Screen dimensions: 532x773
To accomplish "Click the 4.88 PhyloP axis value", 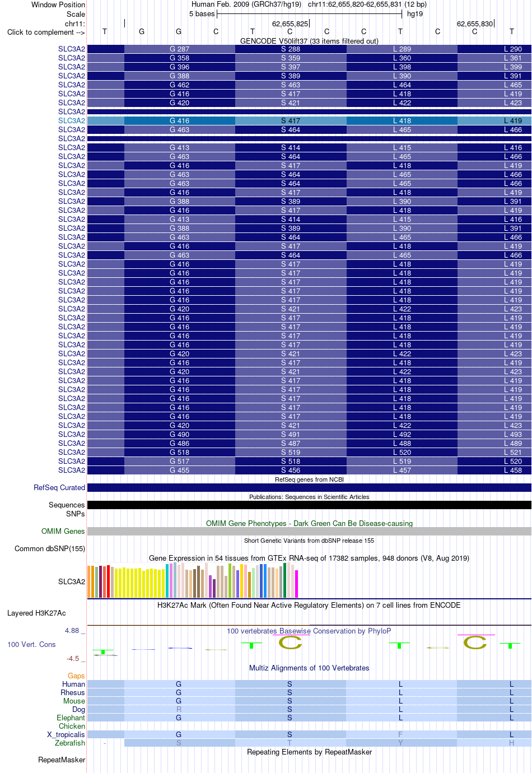I will tap(72, 630).
